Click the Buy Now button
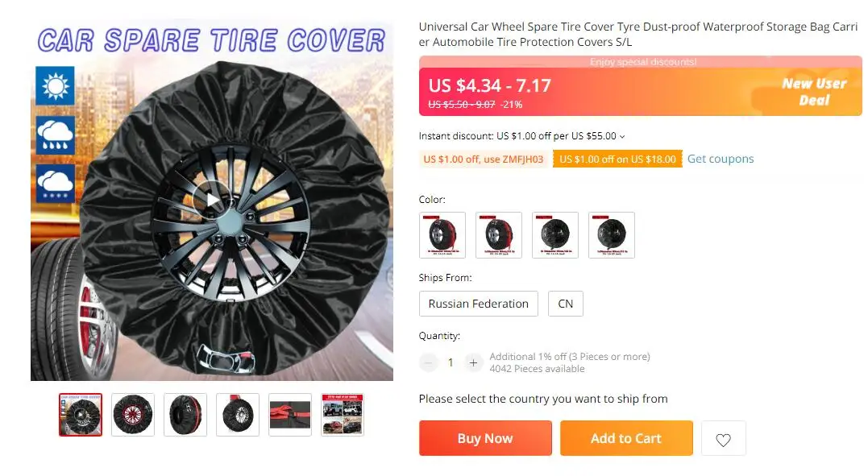 (485, 438)
